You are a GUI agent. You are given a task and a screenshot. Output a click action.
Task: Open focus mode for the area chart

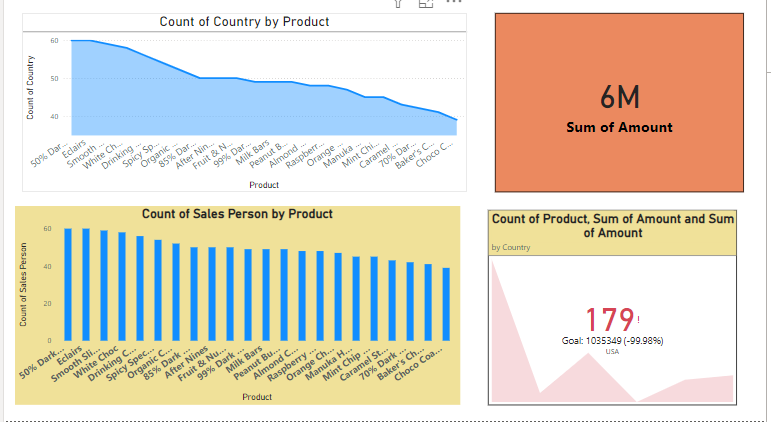(x=426, y=3)
